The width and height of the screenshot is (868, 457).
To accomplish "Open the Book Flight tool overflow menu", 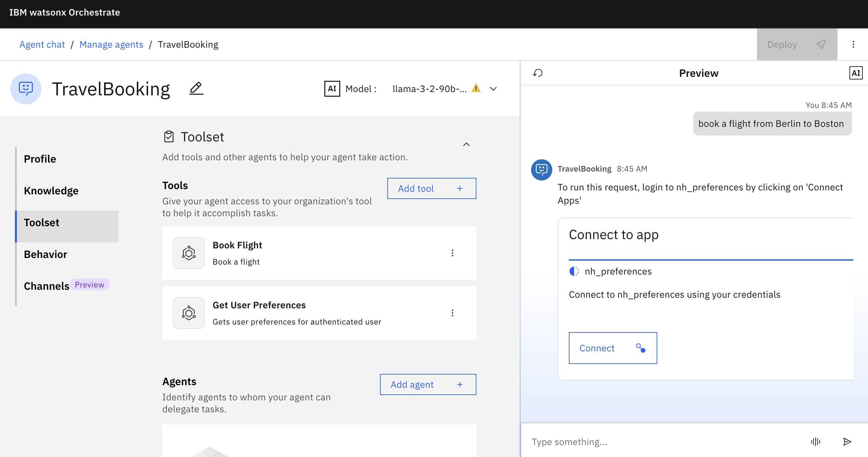I will pos(452,253).
